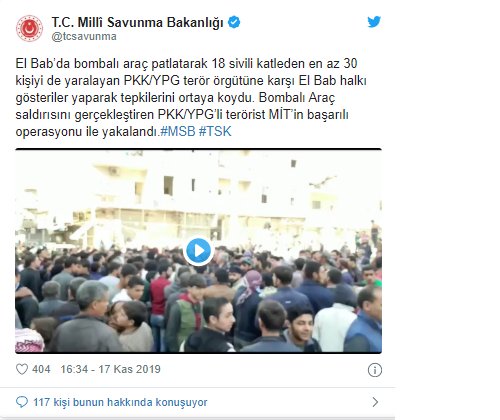Viewport: 500px width, 420px height.
Task: Open the Millî Savunma Bakanlığı profile avatar
Action: point(29,28)
